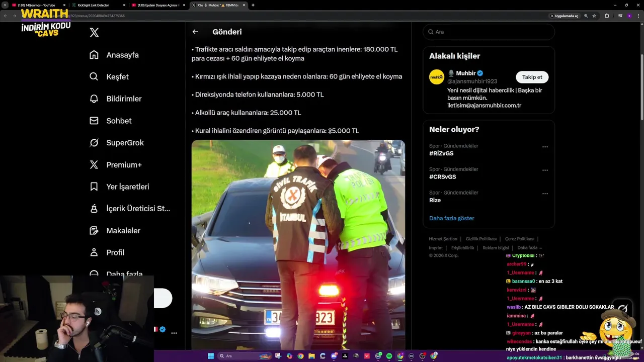Open OBS Studio from the taskbar
The image size is (644, 362).
click(422, 356)
